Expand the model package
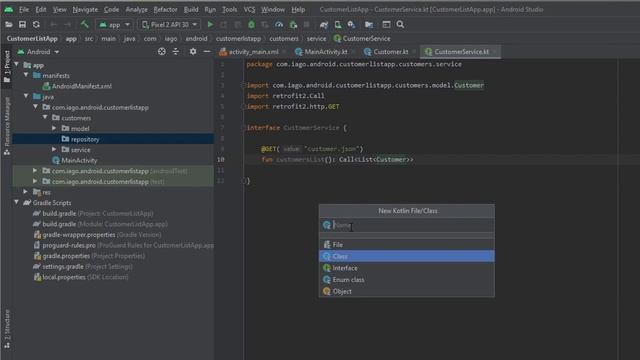The width and height of the screenshot is (640, 360). point(54,128)
